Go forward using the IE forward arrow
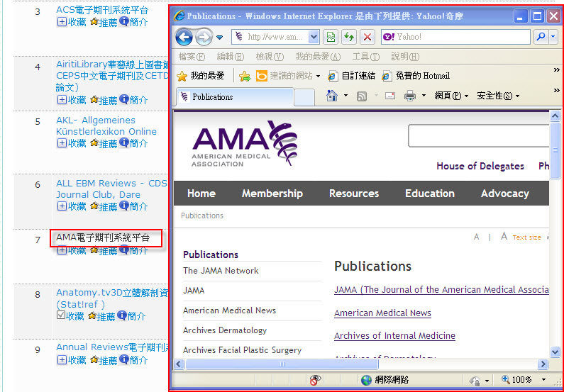 point(204,37)
